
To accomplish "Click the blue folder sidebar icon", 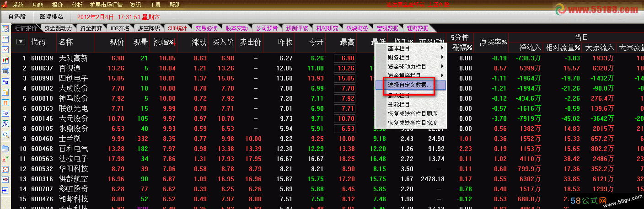I will [x=5, y=148].
